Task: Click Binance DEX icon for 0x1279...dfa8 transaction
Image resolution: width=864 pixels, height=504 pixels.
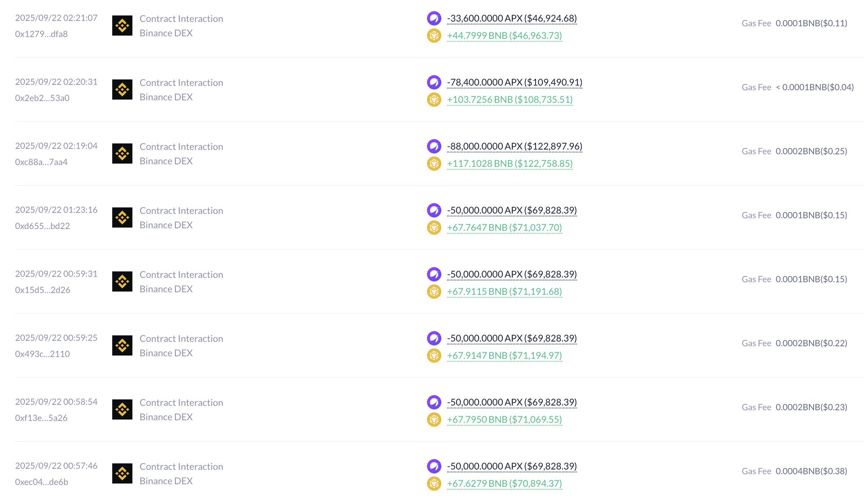Action: pos(122,26)
